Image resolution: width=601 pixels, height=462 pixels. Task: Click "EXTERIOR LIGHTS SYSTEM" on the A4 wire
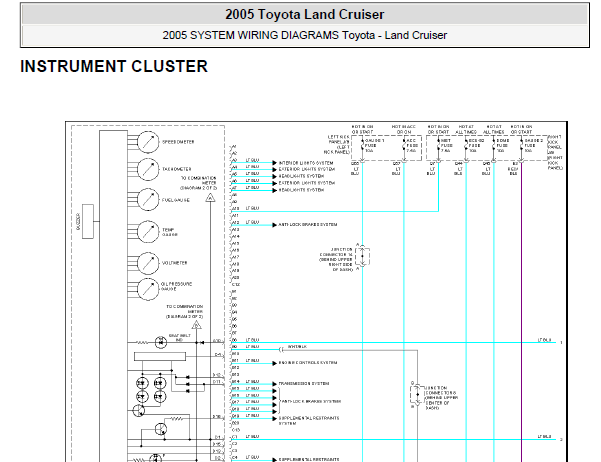(307, 169)
